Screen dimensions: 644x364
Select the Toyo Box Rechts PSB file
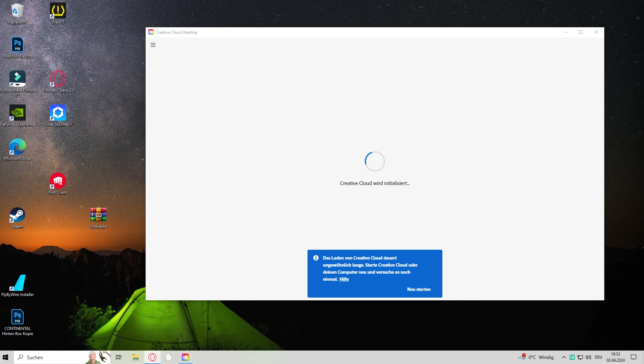tap(18, 48)
